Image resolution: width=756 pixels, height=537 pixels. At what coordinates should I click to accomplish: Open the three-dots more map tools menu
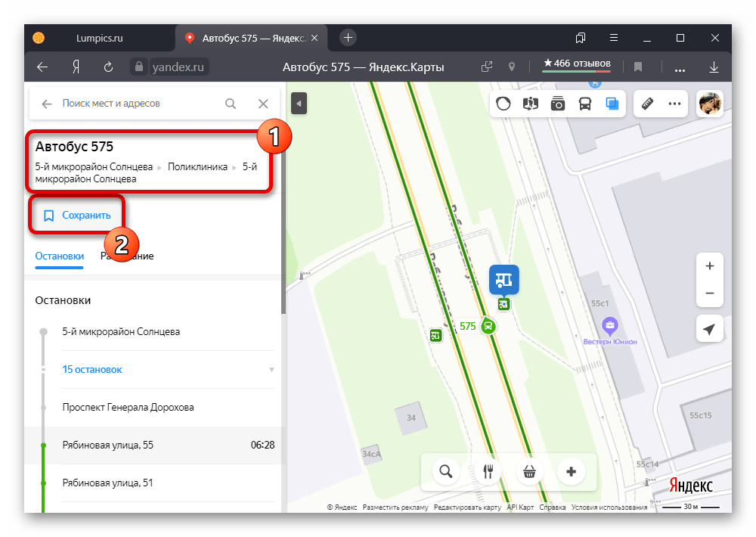[674, 104]
